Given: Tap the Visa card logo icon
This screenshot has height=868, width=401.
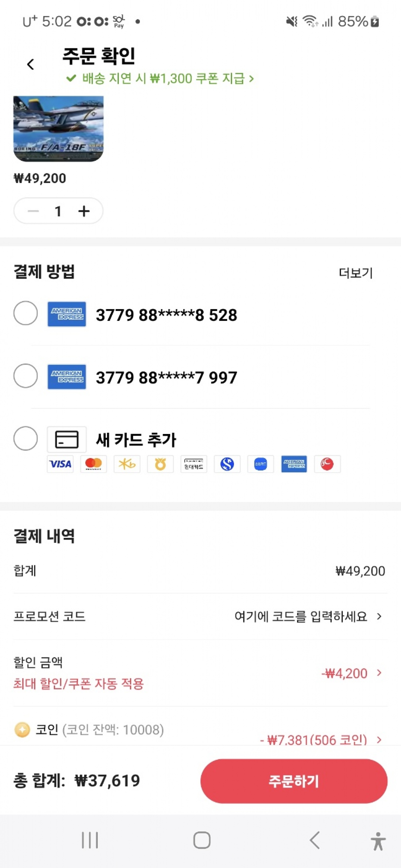Looking at the screenshot, I should click(x=60, y=464).
